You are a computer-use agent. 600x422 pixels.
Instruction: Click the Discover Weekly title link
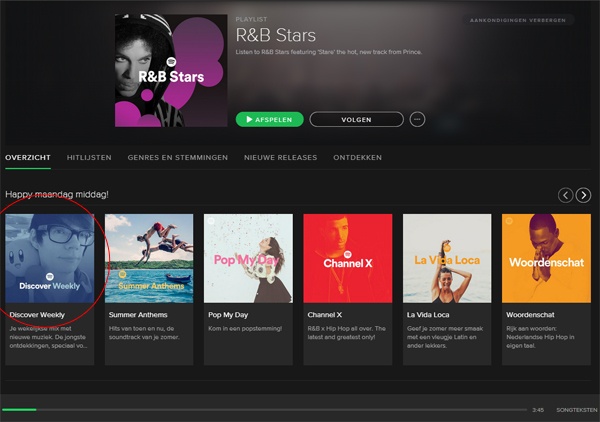[x=37, y=315]
